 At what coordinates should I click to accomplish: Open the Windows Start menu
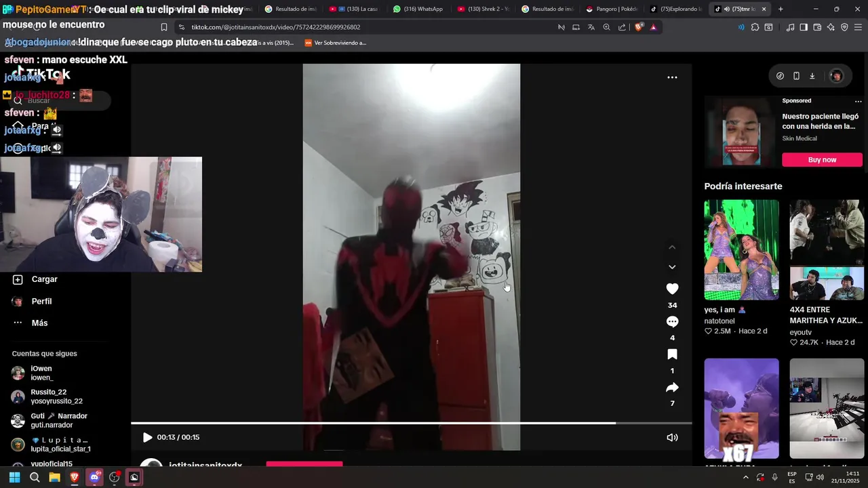(14, 477)
